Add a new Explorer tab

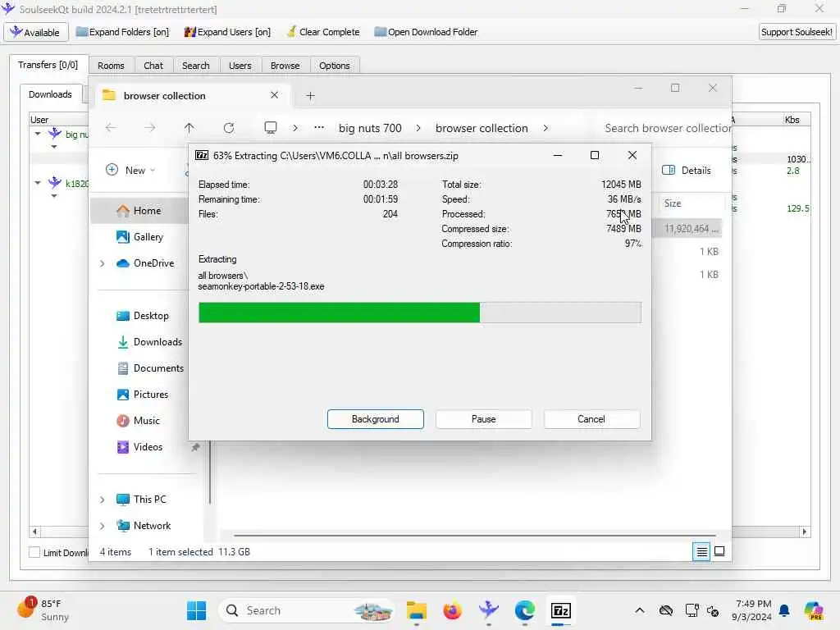[310, 96]
